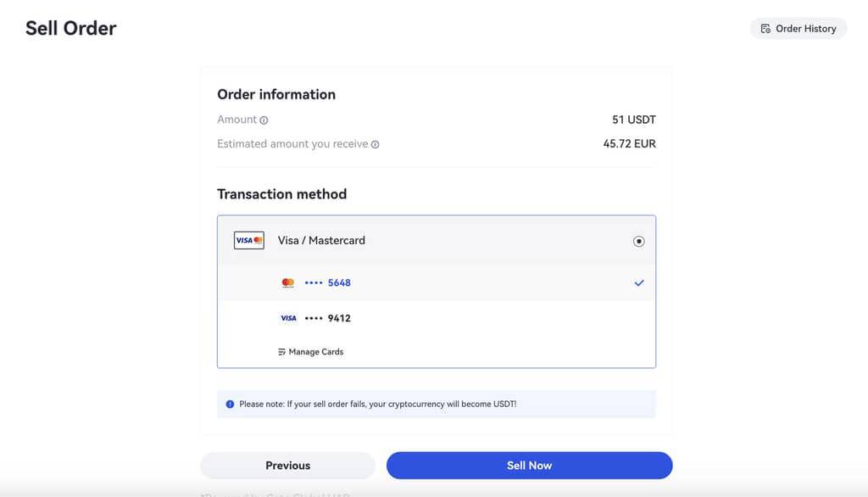
Task: Click the Visa / Mastercard method label
Action: (321, 241)
